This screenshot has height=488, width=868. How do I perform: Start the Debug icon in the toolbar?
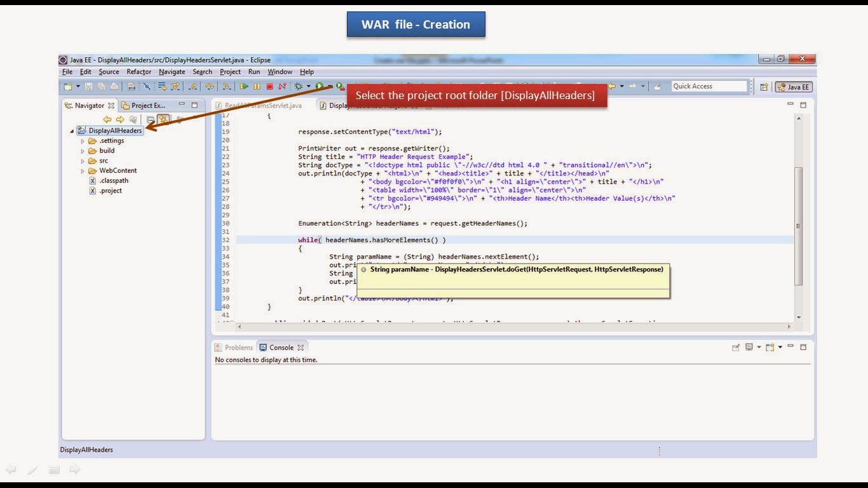pyautogui.click(x=299, y=86)
